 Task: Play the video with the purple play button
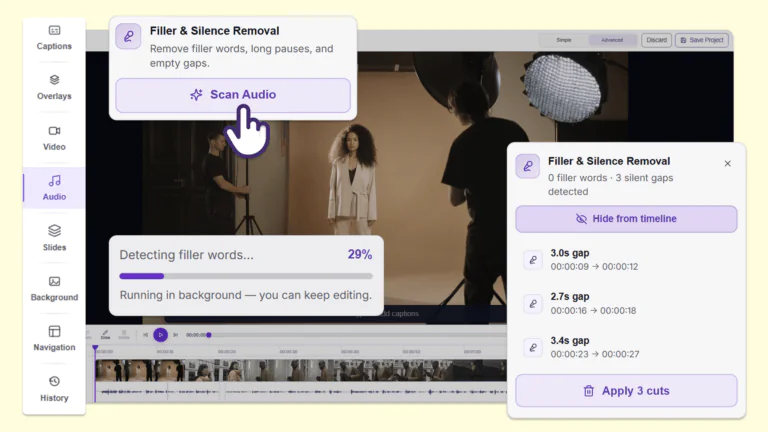coord(160,335)
